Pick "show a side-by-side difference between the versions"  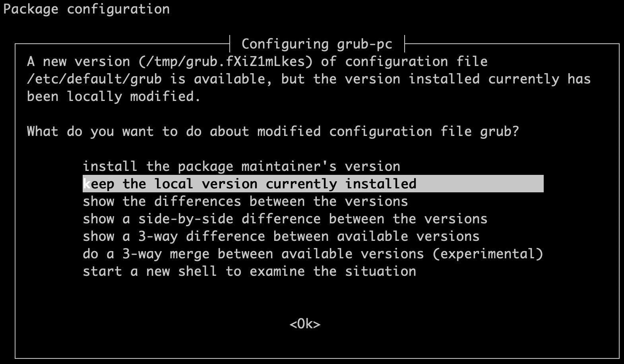point(285,219)
